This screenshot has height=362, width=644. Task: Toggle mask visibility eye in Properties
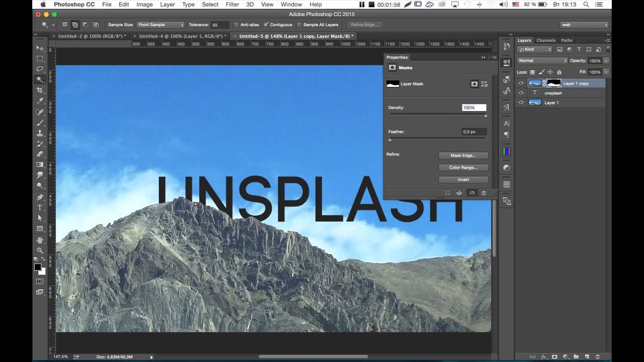point(472,193)
